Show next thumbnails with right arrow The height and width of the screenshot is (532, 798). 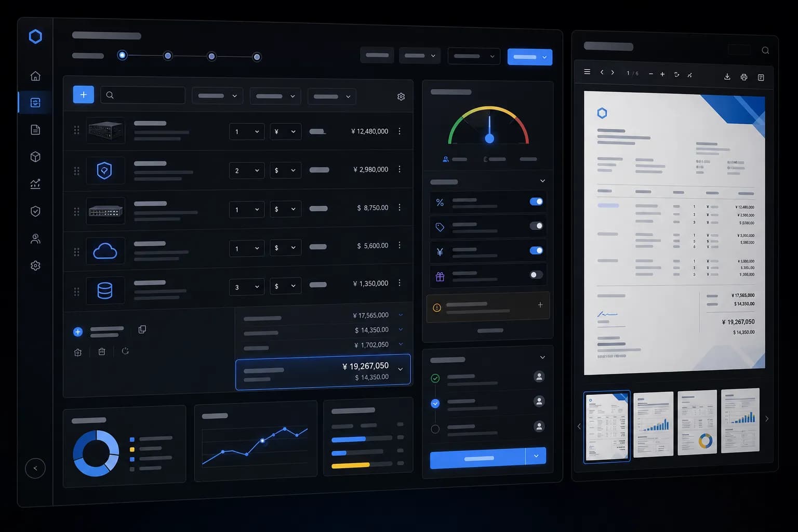coord(767,419)
